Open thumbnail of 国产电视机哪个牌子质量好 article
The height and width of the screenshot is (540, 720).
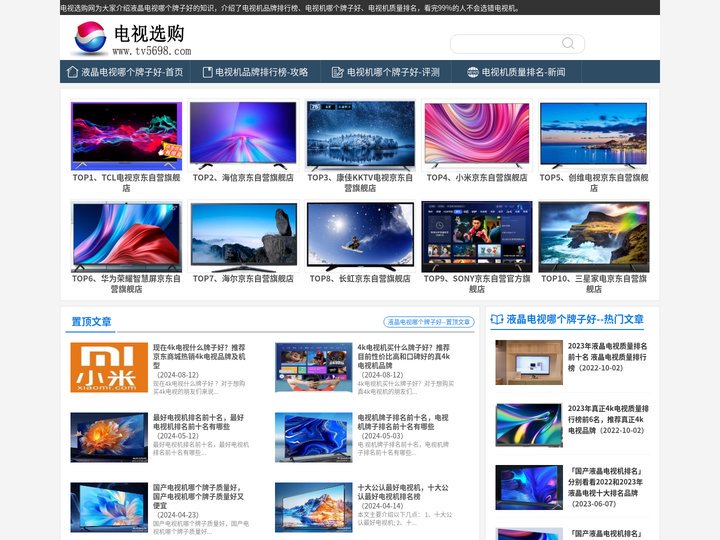click(x=109, y=507)
